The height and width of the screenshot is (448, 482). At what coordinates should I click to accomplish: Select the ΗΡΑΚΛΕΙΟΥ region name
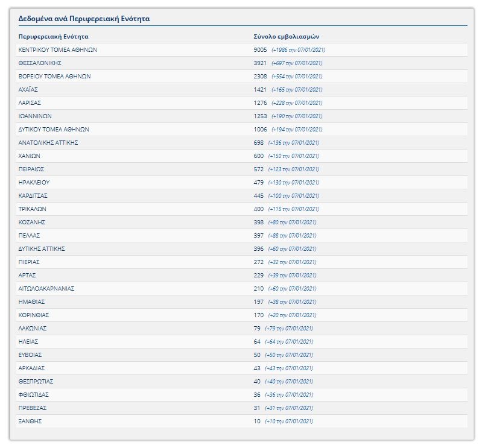33,183
